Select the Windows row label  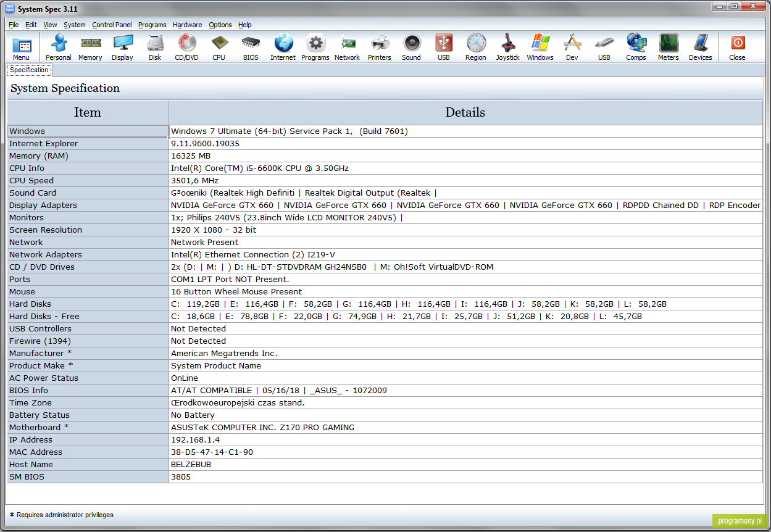(88, 131)
